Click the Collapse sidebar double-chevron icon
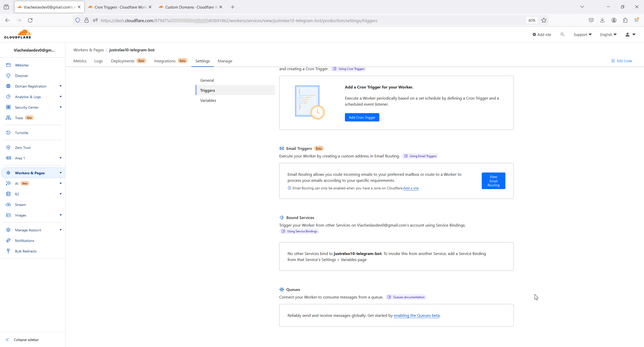 click(7, 340)
